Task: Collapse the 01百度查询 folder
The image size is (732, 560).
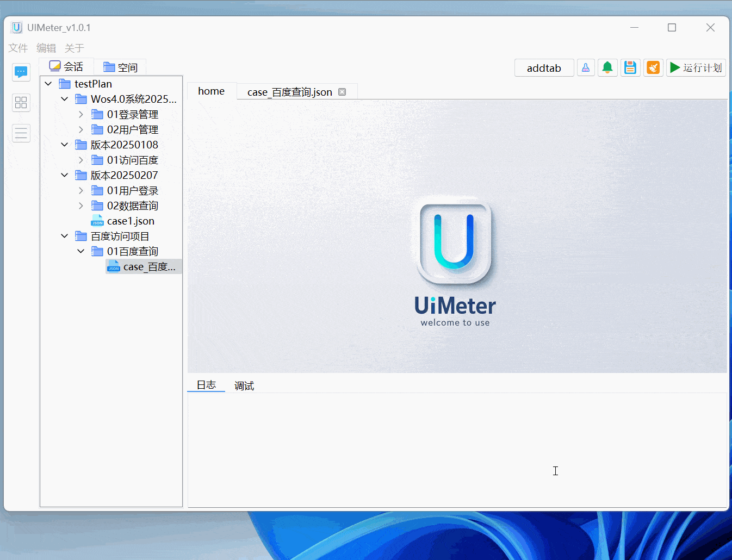Action: (81, 251)
